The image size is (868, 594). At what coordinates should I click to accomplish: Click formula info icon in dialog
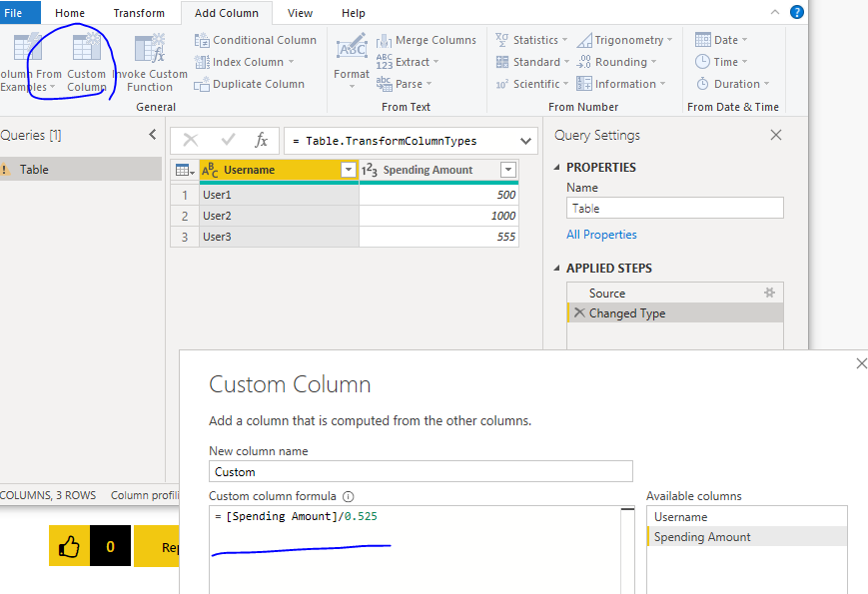coord(349,496)
